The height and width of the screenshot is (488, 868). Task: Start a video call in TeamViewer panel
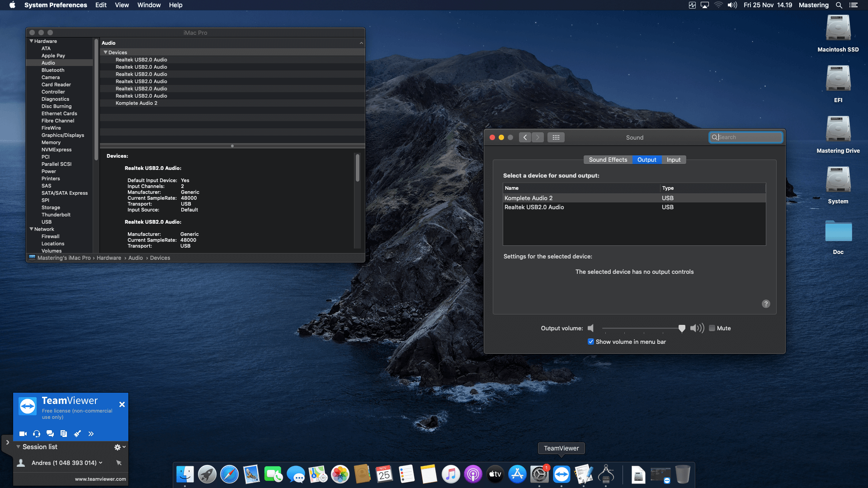click(23, 433)
